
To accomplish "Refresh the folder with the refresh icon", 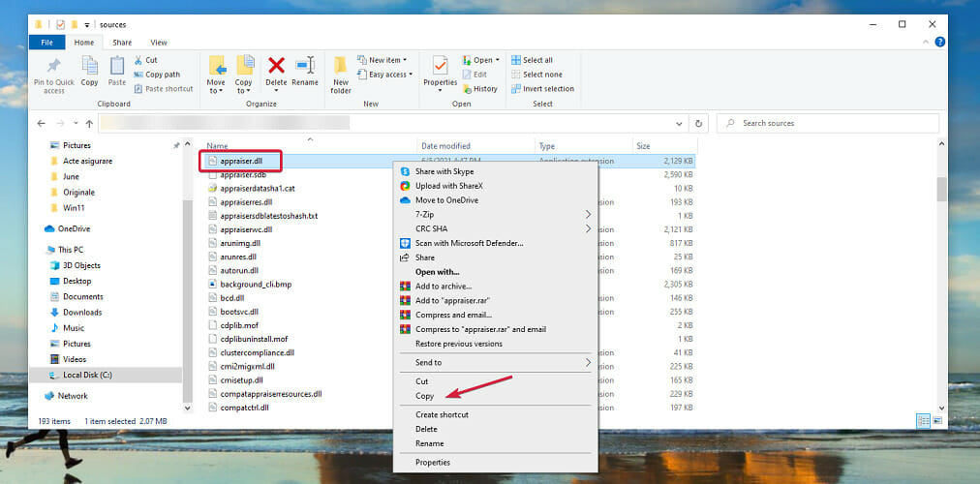I will tap(699, 124).
